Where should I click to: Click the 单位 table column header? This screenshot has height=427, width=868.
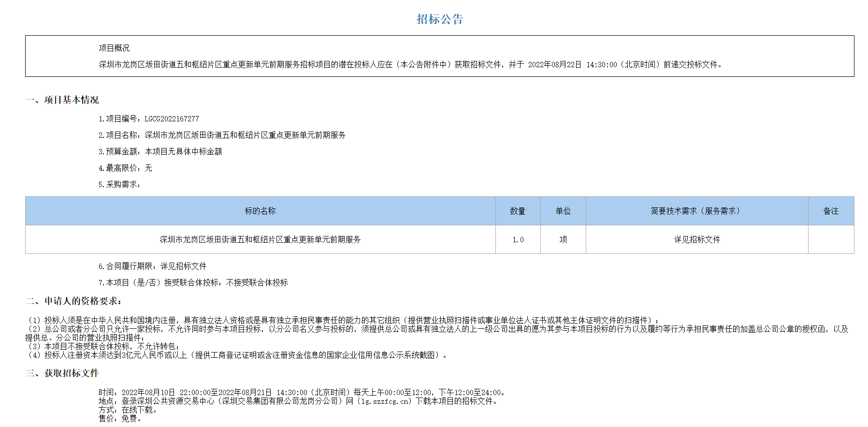coord(563,211)
